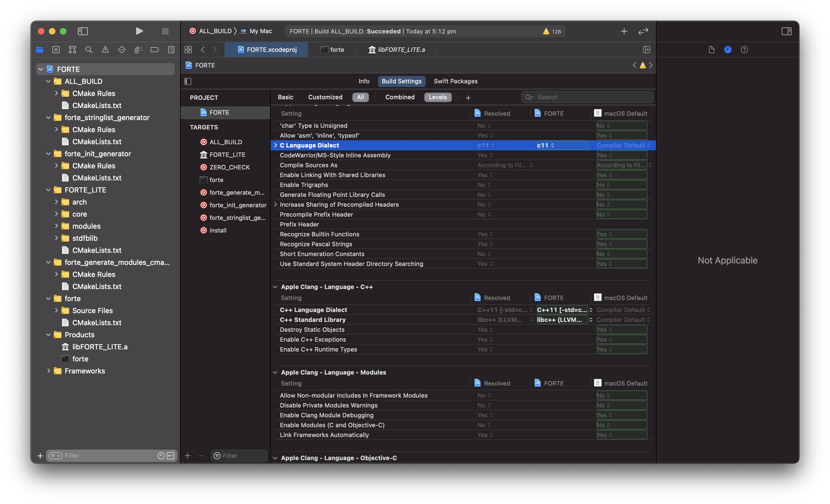Open the Test navigator diamond icon
Screen dimensions: 830x504
[x=122, y=50]
